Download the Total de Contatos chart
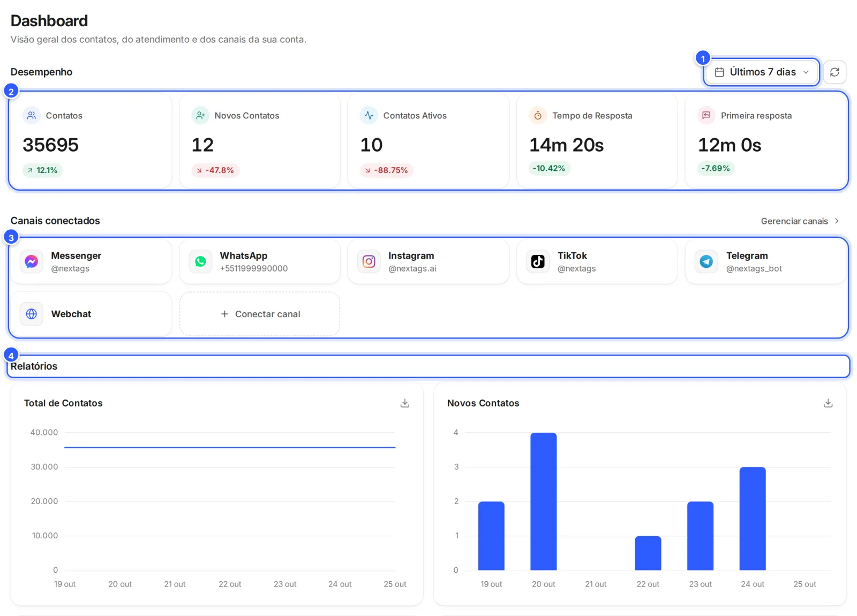857x616 pixels. pos(405,403)
